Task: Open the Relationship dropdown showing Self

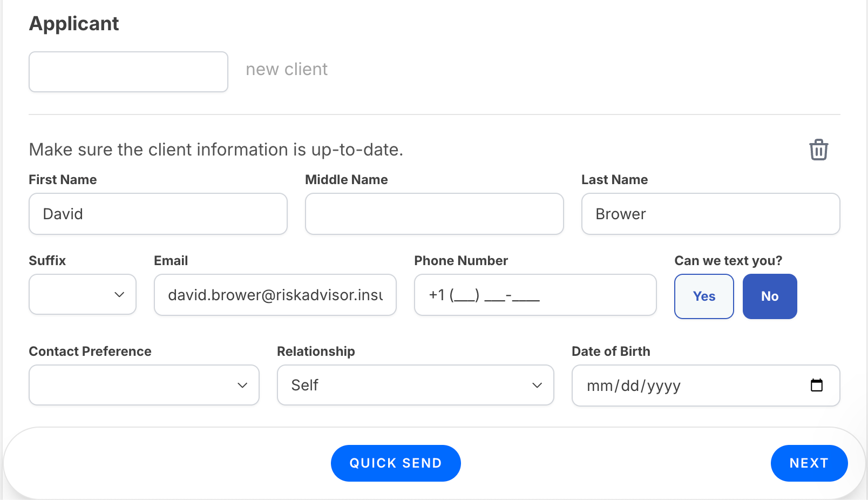Action: point(416,385)
